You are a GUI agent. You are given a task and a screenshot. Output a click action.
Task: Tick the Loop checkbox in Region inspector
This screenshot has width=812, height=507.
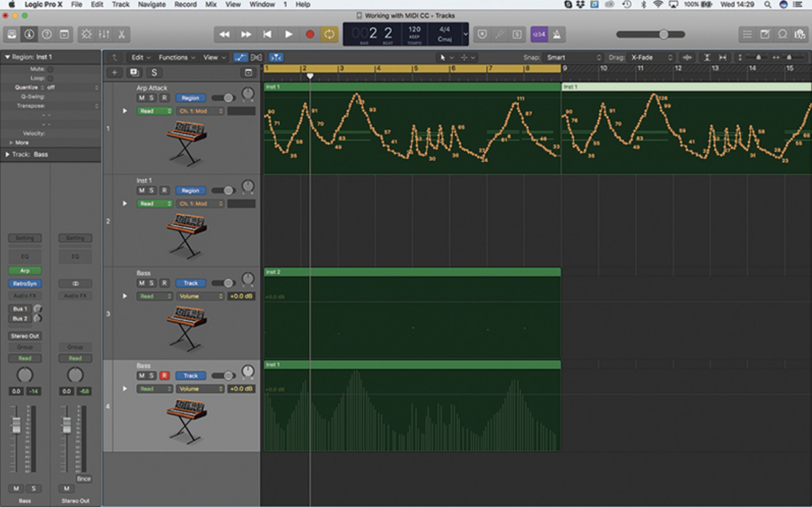point(50,79)
